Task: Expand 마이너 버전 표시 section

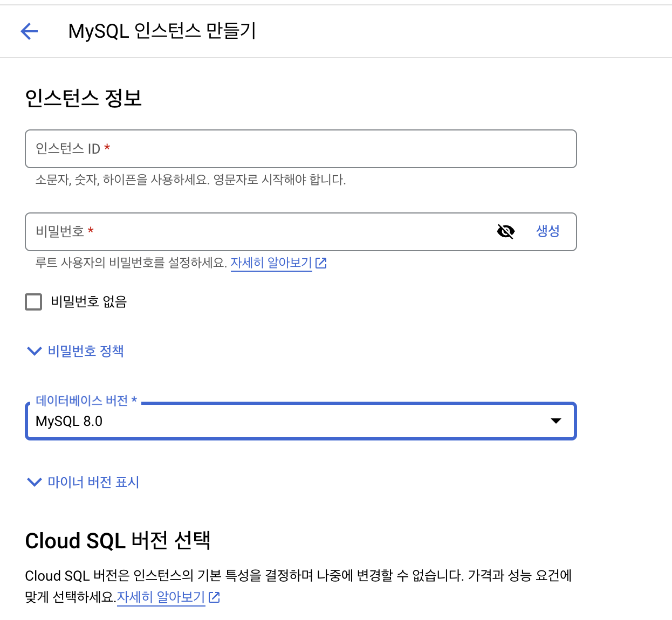Action: pos(83,482)
